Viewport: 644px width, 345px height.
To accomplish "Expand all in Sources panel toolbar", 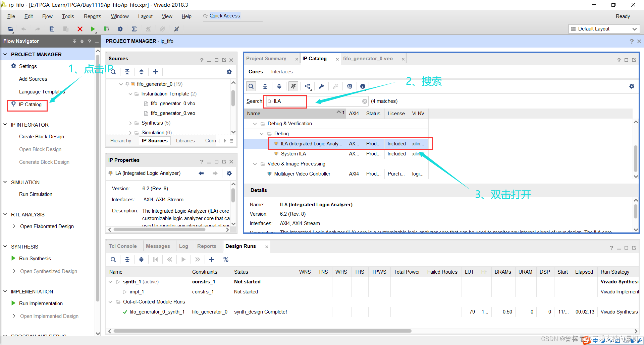I will click(x=141, y=72).
